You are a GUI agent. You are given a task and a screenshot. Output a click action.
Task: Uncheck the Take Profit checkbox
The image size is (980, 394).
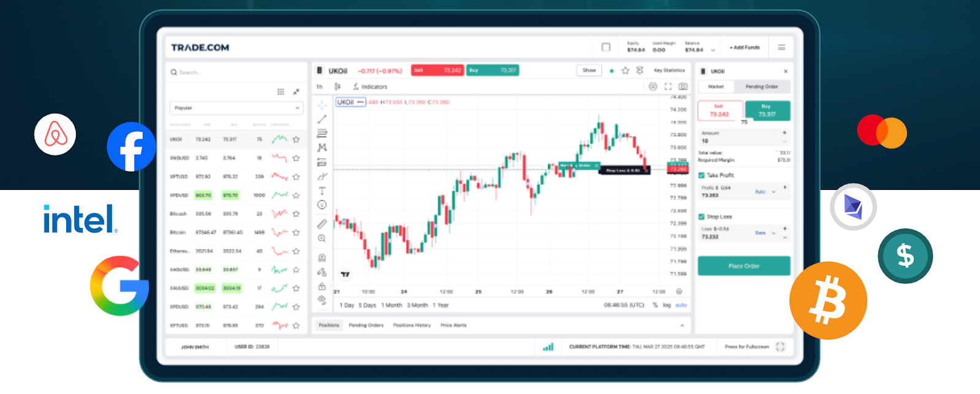click(x=701, y=175)
